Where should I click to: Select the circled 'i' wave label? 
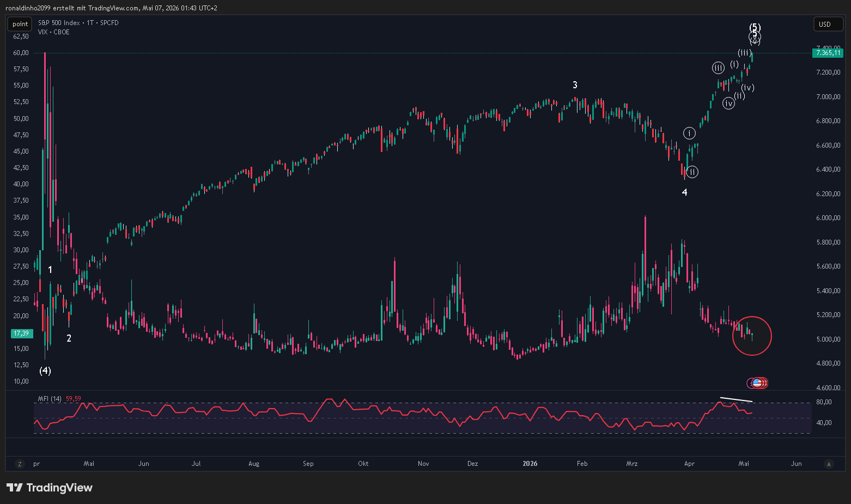pyautogui.click(x=690, y=133)
